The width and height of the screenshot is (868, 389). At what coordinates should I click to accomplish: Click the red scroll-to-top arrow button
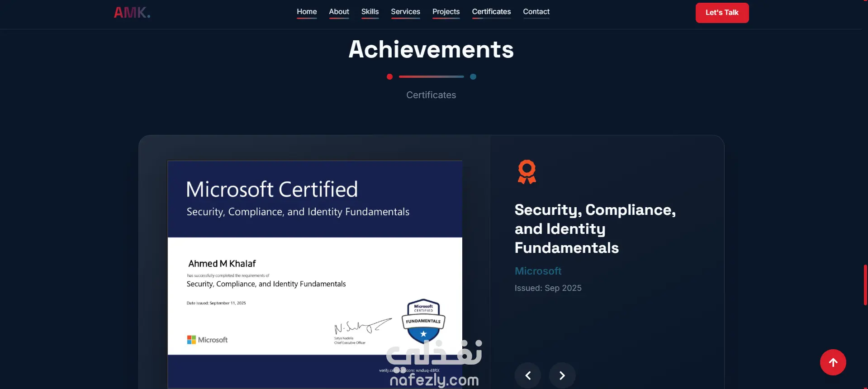click(x=833, y=362)
